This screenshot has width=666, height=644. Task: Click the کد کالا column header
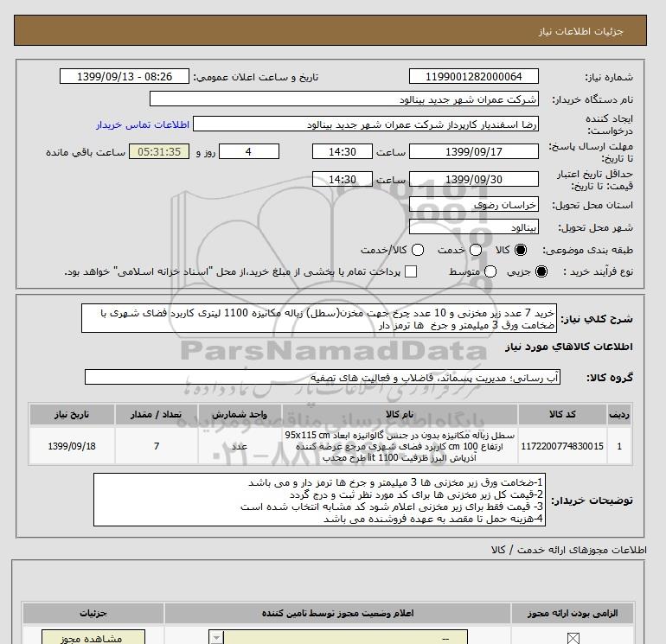coord(562,414)
